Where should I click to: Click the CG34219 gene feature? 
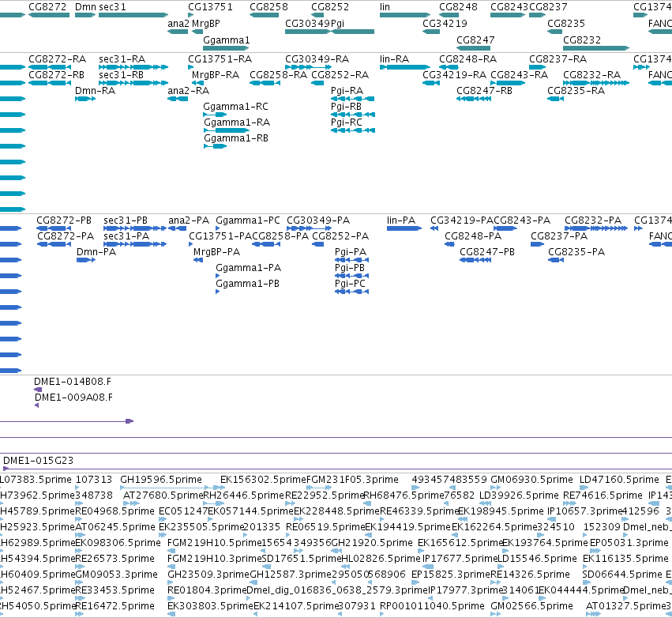[431, 32]
